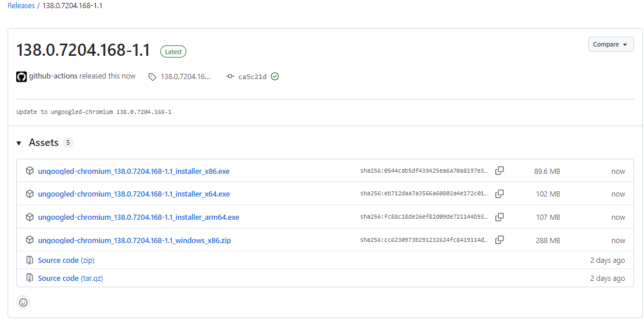The image size is (644, 321).
Task: Download ungoogled-chromium installer_x86.exe
Action: coord(134,171)
